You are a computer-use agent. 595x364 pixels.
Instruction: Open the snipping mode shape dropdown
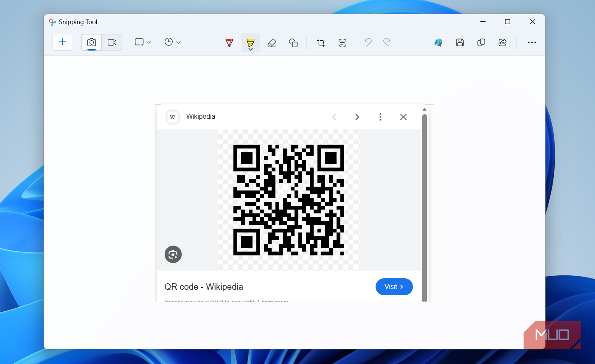coord(143,42)
